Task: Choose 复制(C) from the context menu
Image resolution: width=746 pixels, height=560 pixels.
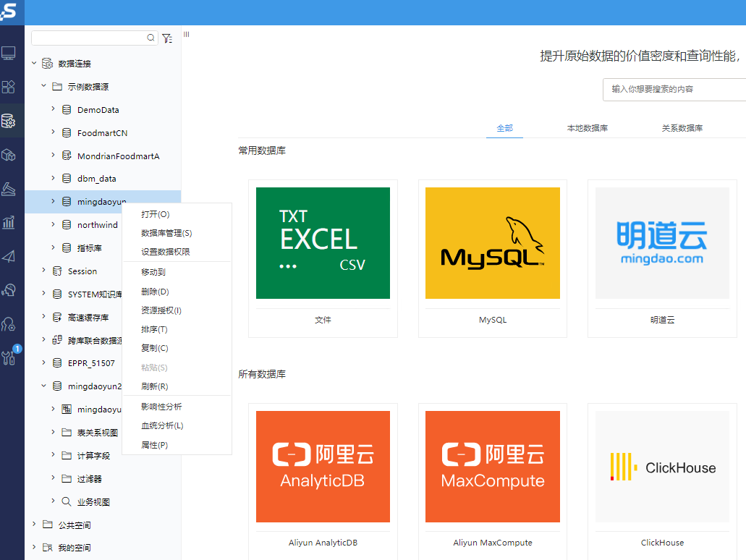Action: click(x=177, y=348)
